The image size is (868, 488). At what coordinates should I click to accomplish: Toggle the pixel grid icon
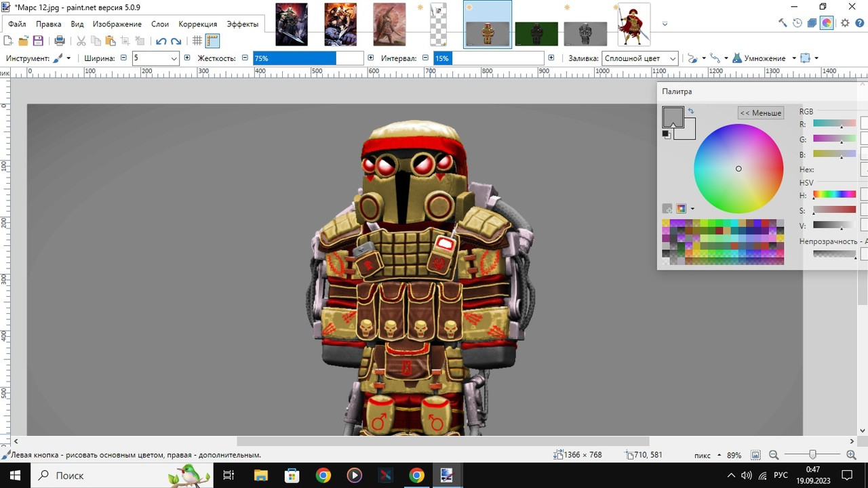pyautogui.click(x=197, y=41)
